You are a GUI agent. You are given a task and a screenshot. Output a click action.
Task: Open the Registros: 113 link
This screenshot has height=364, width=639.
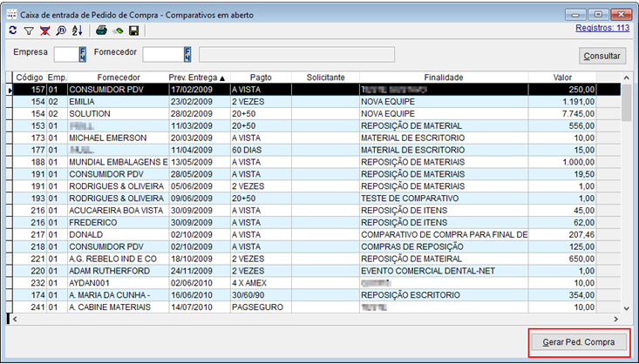point(603,28)
